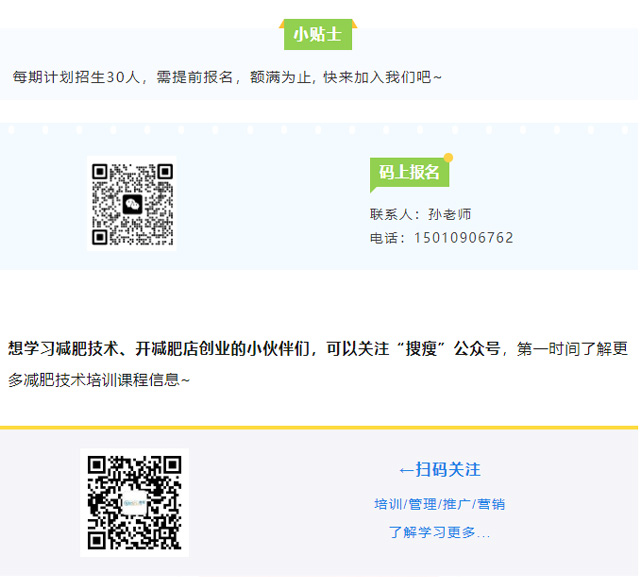Click the 营销 text in the blue list

pyautogui.click(x=491, y=504)
